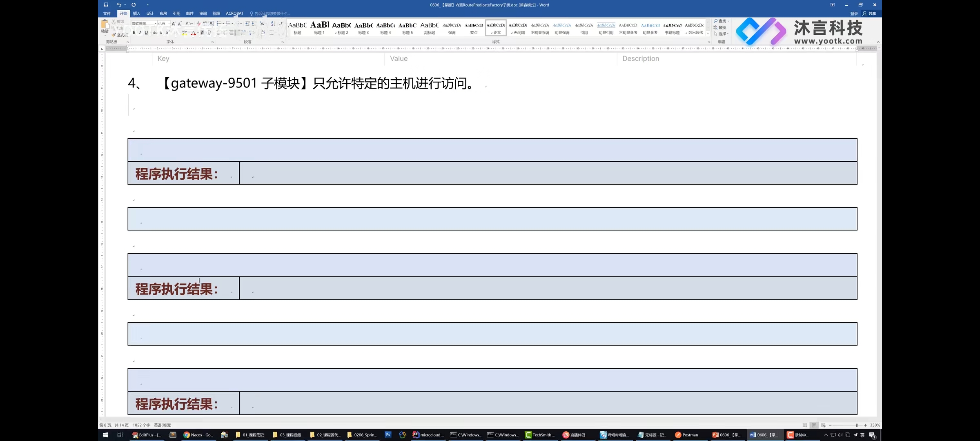Click the 共享 (Share) button
Viewport: 980px width, 441px height.
(869, 13)
